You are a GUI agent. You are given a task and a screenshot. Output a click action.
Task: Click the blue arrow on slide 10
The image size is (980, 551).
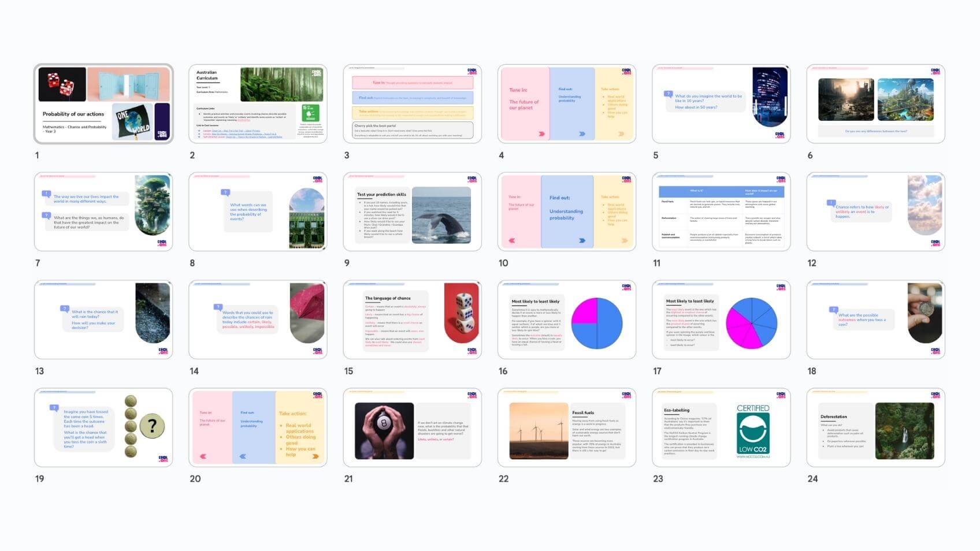click(582, 240)
